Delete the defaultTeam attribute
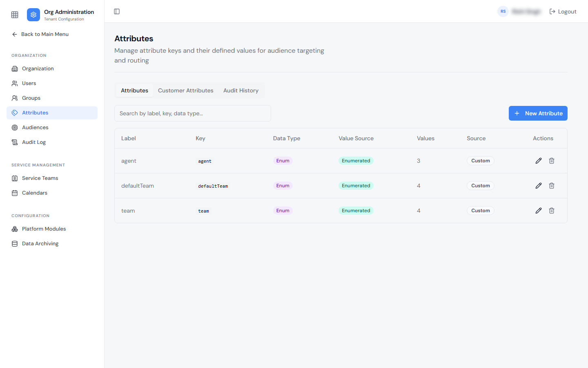The image size is (588, 368). pyautogui.click(x=552, y=186)
